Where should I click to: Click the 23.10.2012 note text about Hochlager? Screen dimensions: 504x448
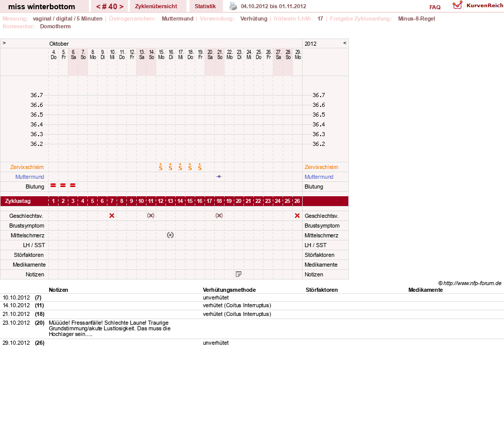pyautogui.click(x=109, y=328)
